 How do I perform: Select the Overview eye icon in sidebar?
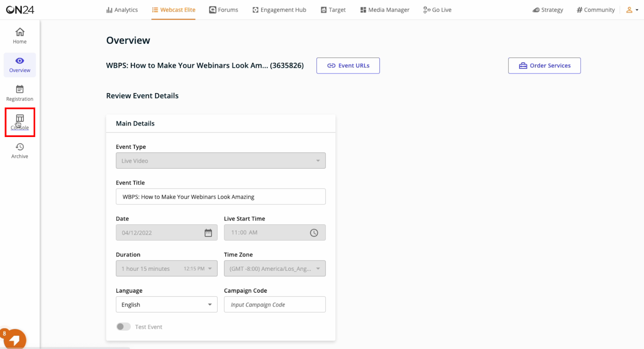click(20, 61)
